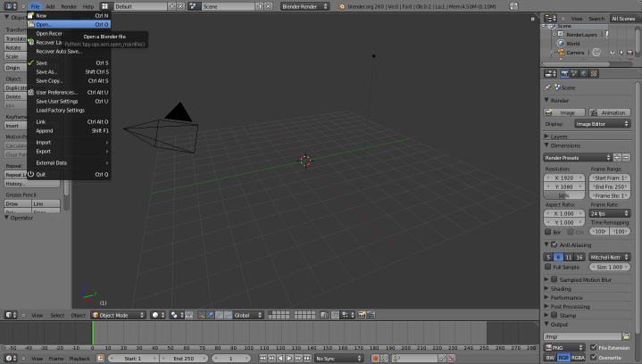The height and width of the screenshot is (364, 642).
Task: Enable the Stamp checkbox
Action: [x=554, y=315]
